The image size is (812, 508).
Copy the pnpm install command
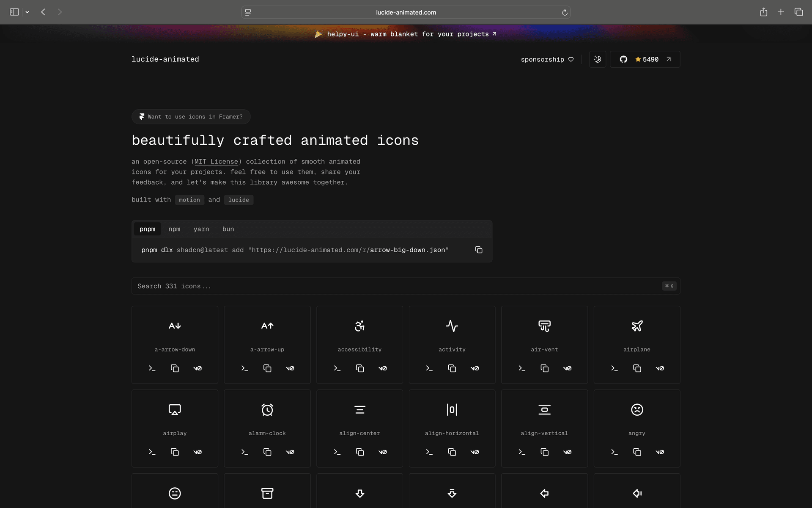pyautogui.click(x=479, y=250)
